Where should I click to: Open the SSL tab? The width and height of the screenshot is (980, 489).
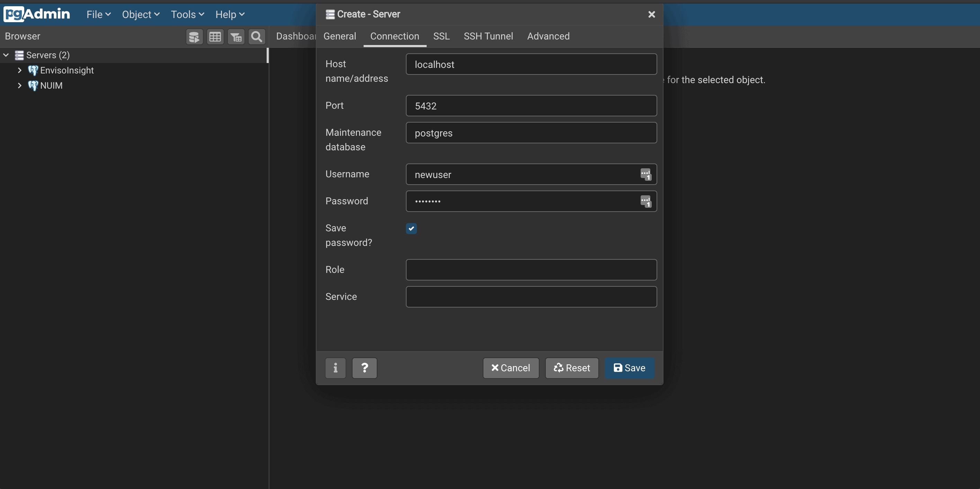click(441, 36)
